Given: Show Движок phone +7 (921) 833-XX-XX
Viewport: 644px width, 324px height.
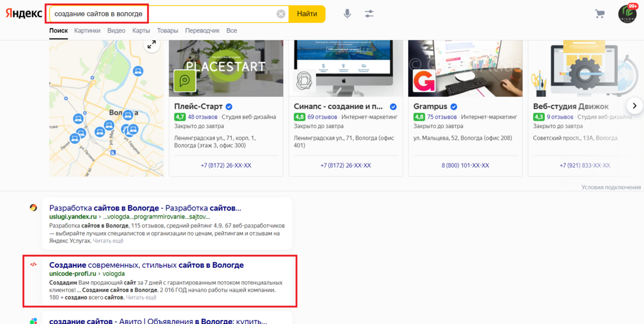Looking at the screenshot, I should [585, 166].
